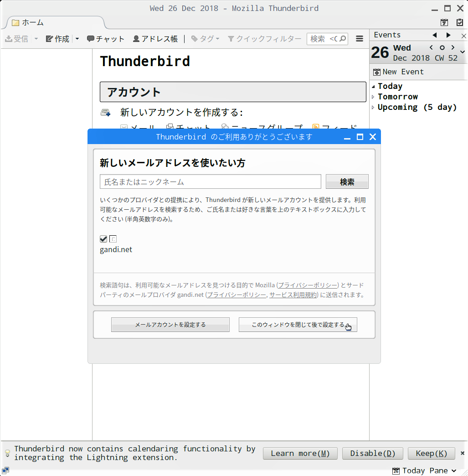468x476 pixels.
Task: Go to next day in Events pane header
Action: tap(448, 35)
